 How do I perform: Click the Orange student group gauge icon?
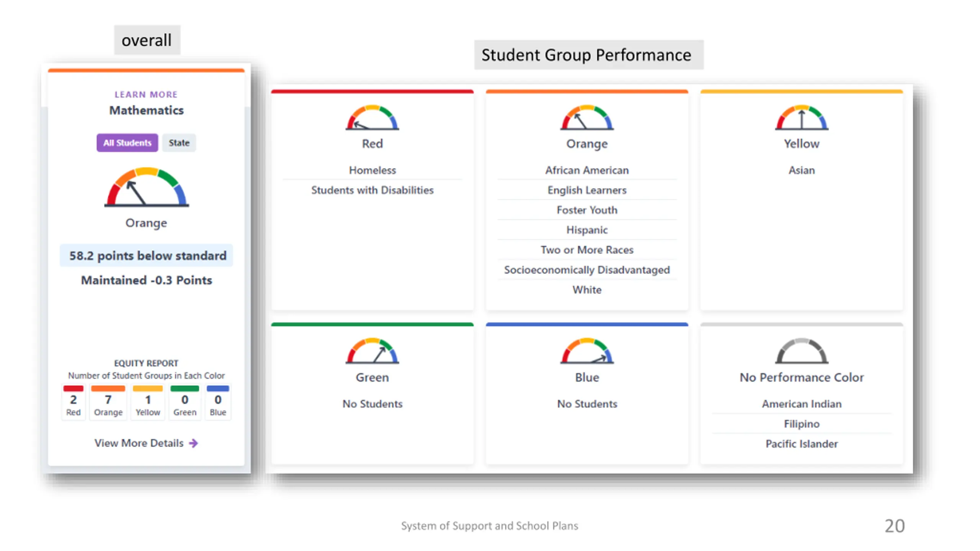point(587,117)
